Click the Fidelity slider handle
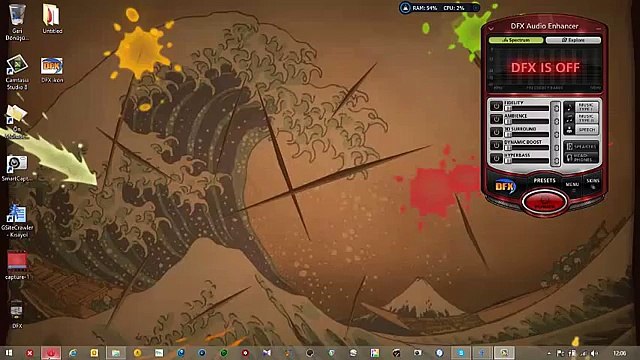This screenshot has width=640, height=360. [x=508, y=109]
